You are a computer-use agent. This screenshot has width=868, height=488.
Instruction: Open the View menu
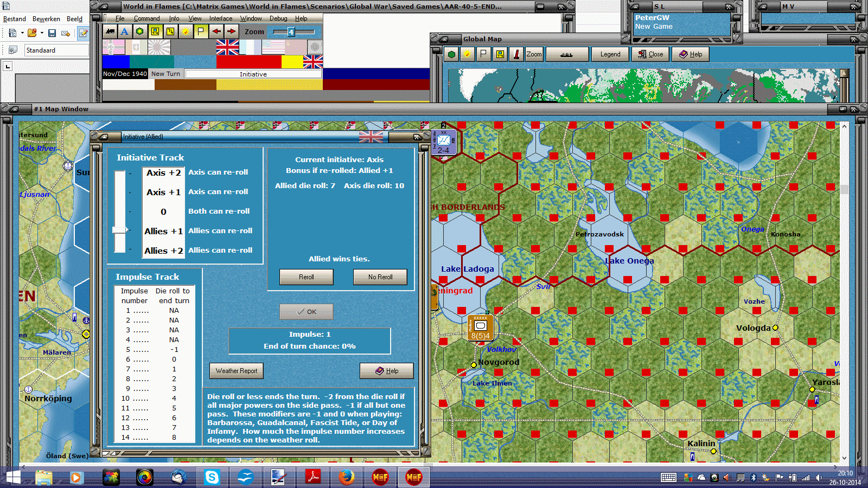[x=195, y=18]
